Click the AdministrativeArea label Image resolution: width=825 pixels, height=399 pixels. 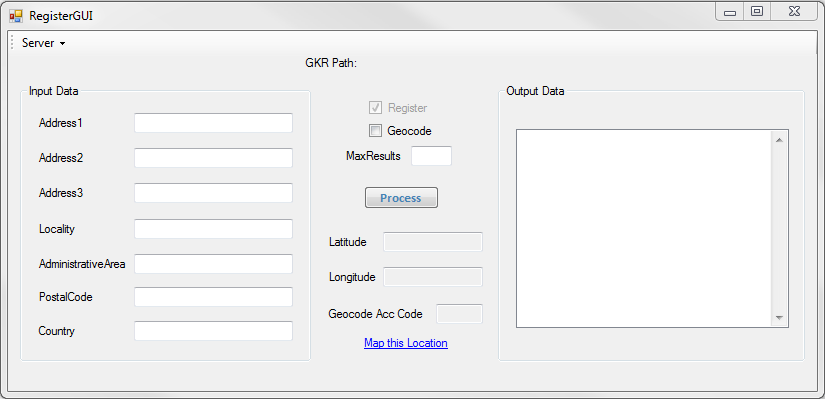click(x=82, y=264)
